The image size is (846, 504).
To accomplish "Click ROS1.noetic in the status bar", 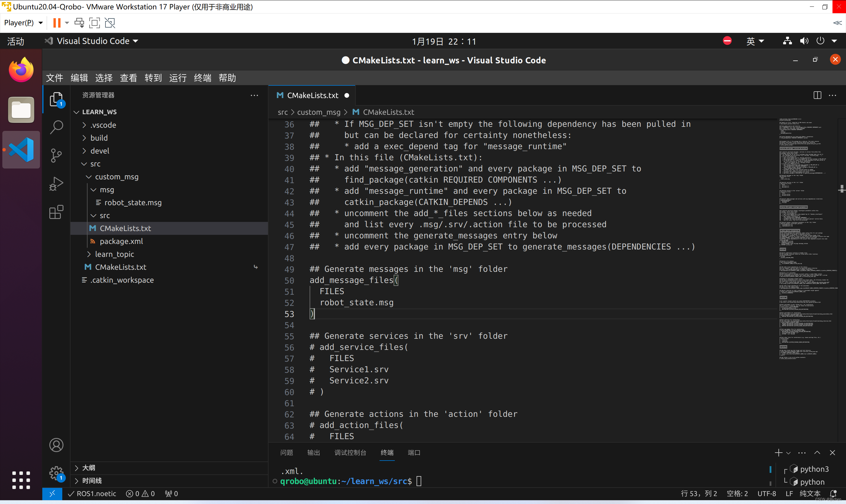I will (92, 493).
